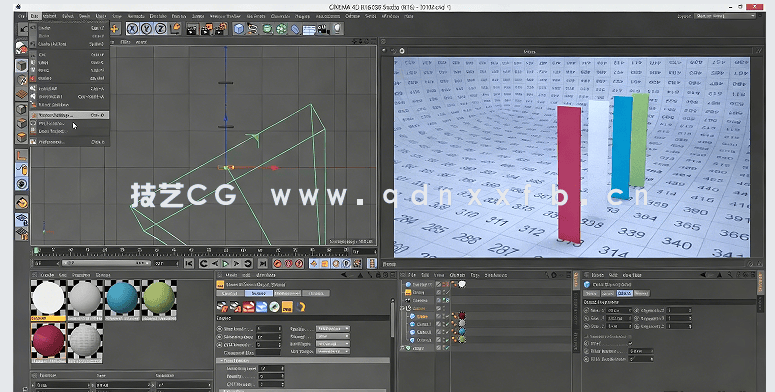Switch to Phong tab in cube attributes
The image size is (775, 392).
coord(641,293)
